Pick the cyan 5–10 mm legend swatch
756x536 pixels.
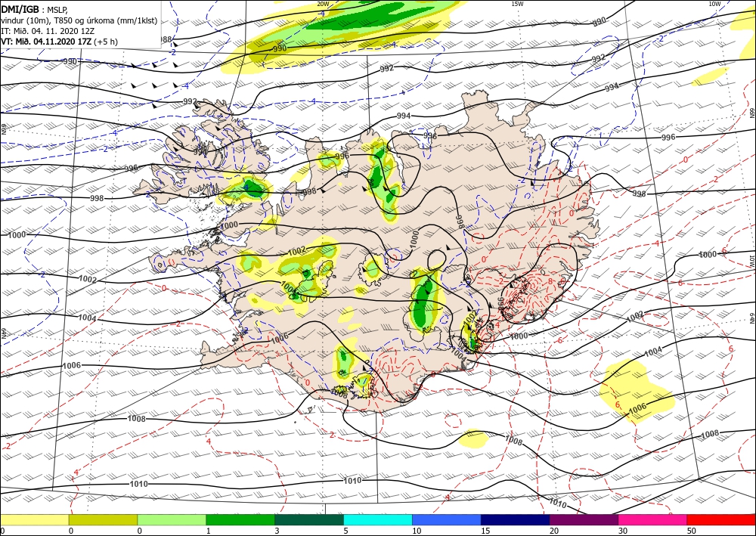click(378, 519)
